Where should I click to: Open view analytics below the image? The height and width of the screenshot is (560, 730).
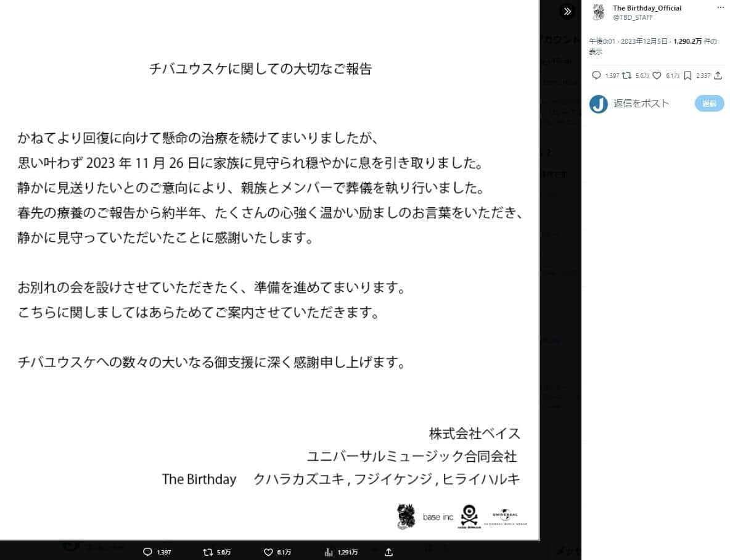click(x=329, y=552)
